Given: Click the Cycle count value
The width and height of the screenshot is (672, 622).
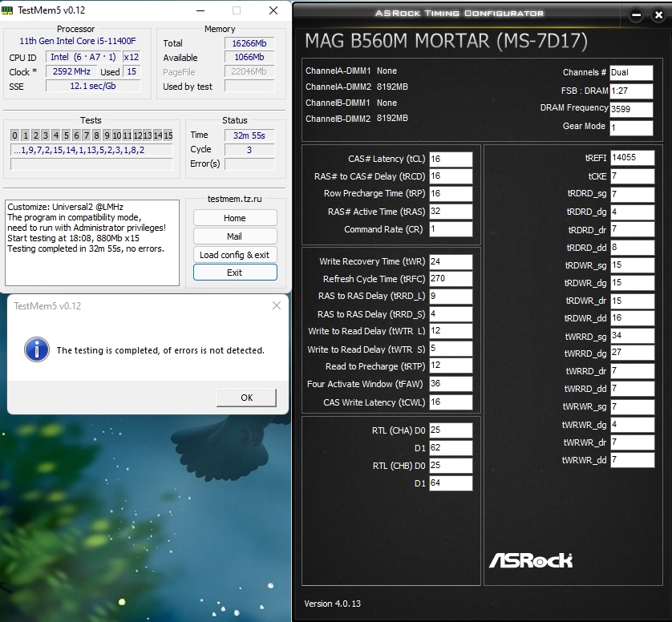Looking at the screenshot, I should (249, 150).
